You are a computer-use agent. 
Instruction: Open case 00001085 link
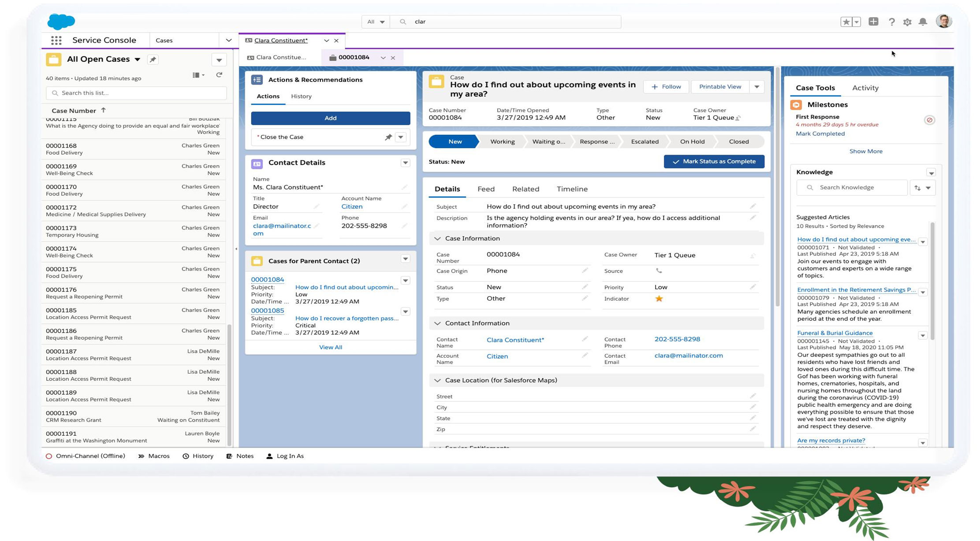click(267, 311)
